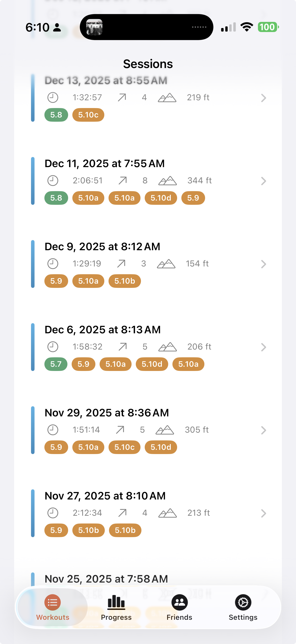The height and width of the screenshot is (644, 296).
Task: Tap the arrow climbs icon for Dec 6
Action: coord(123,347)
